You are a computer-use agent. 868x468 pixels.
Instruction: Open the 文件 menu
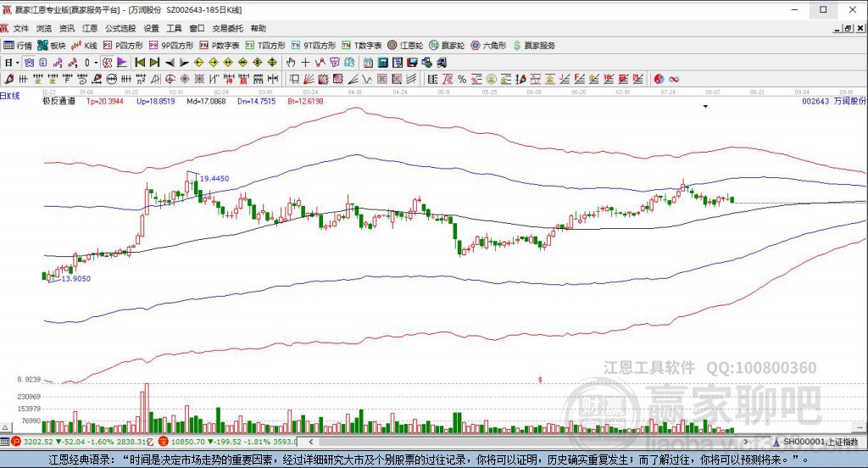(20, 28)
